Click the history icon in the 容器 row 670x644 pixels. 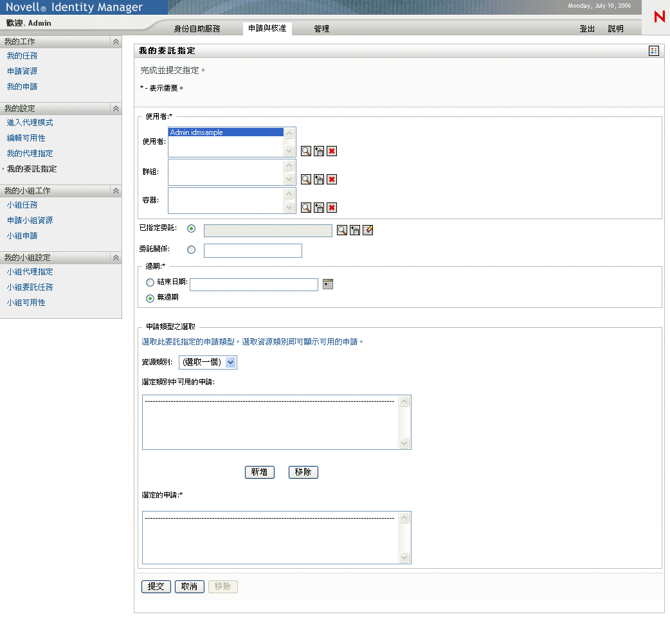pos(319,208)
